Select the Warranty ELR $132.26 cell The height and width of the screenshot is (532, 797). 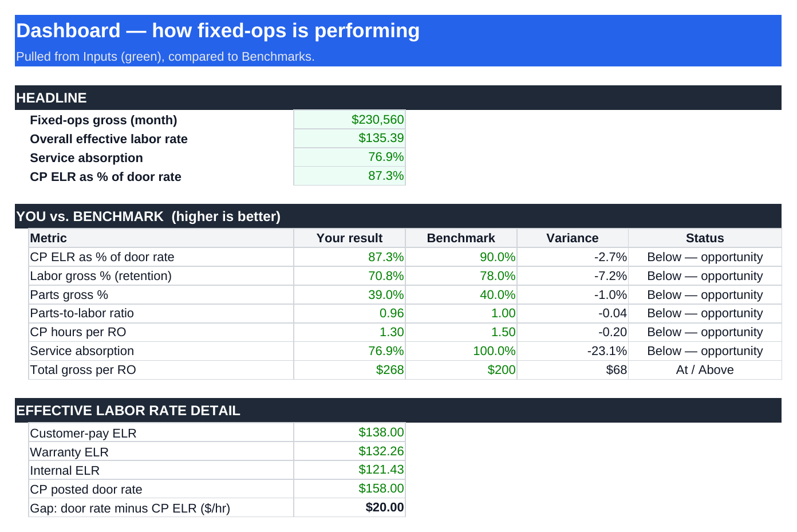click(x=349, y=451)
